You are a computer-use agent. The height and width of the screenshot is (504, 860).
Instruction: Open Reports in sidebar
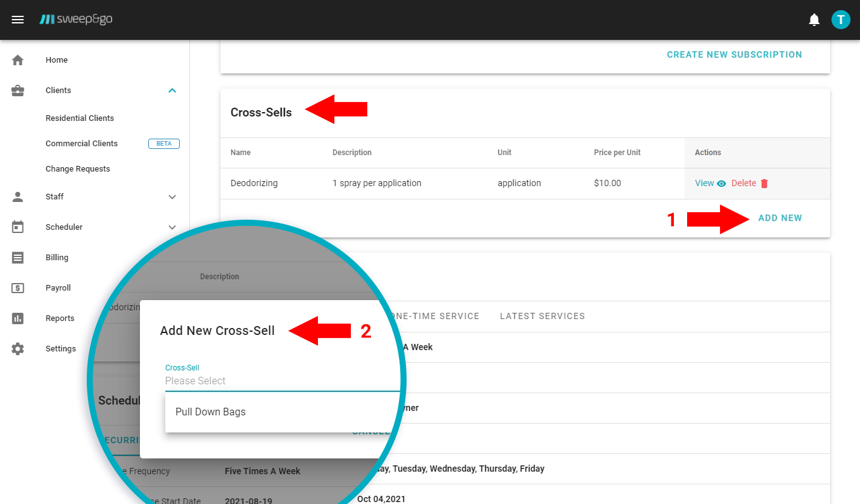pyautogui.click(x=60, y=318)
